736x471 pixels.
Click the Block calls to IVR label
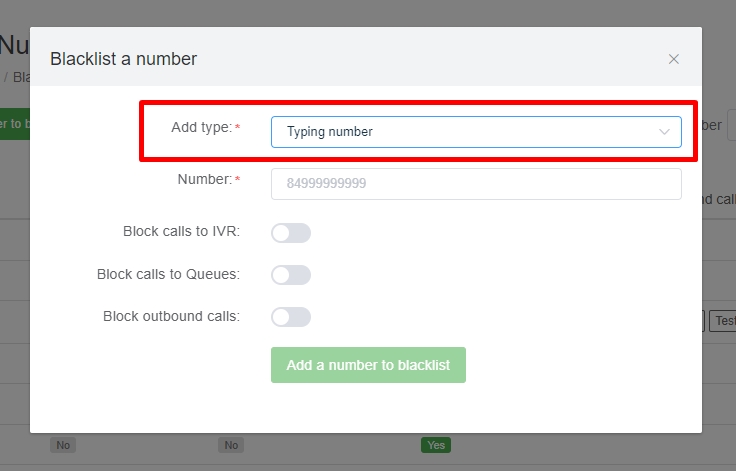click(x=181, y=232)
